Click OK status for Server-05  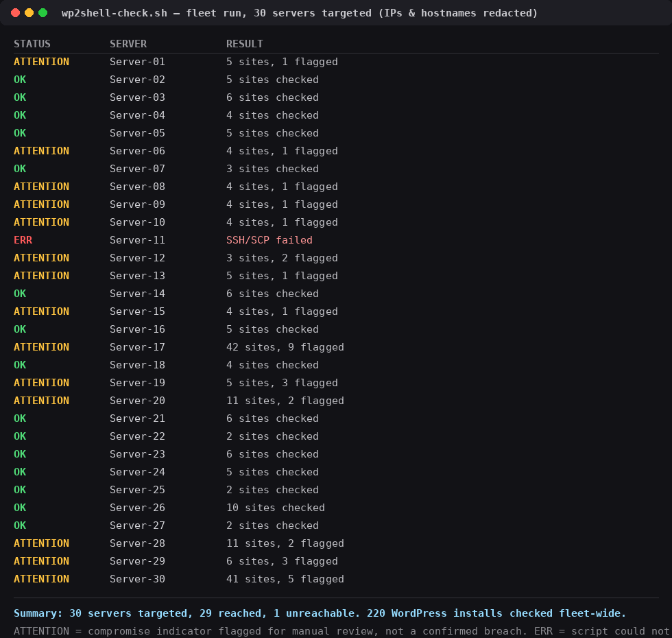click(20, 133)
